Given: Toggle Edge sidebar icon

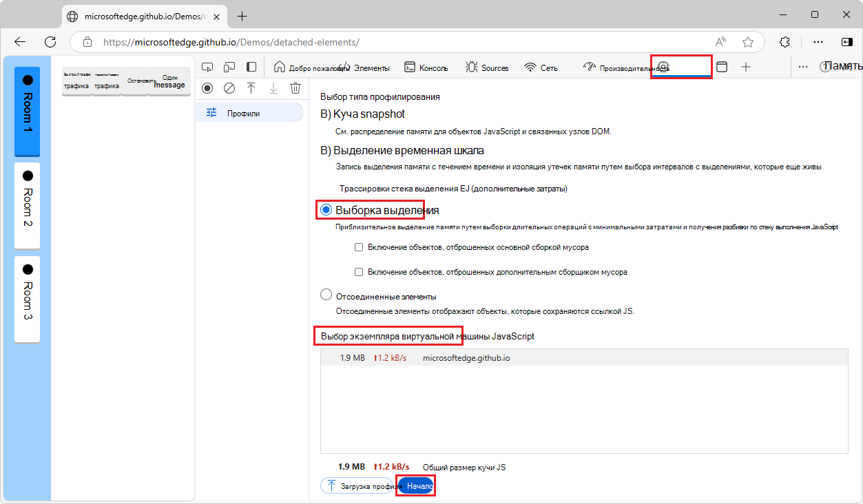Looking at the screenshot, I should coord(847,42).
